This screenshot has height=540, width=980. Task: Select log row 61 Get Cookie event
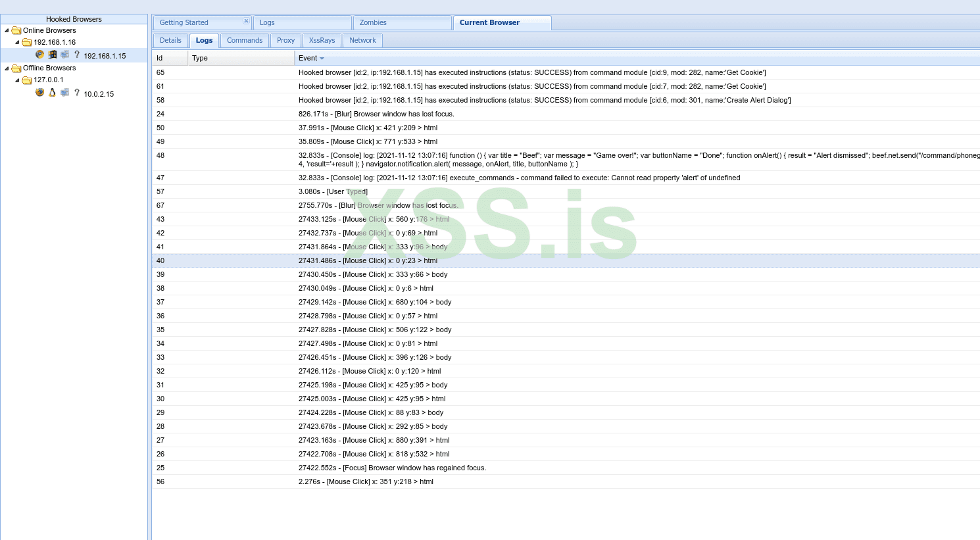click(x=566, y=86)
